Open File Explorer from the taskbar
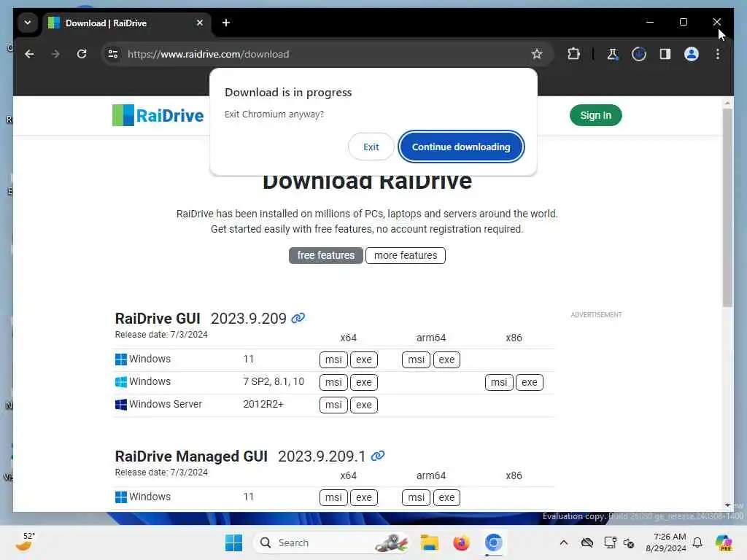 pos(429,542)
